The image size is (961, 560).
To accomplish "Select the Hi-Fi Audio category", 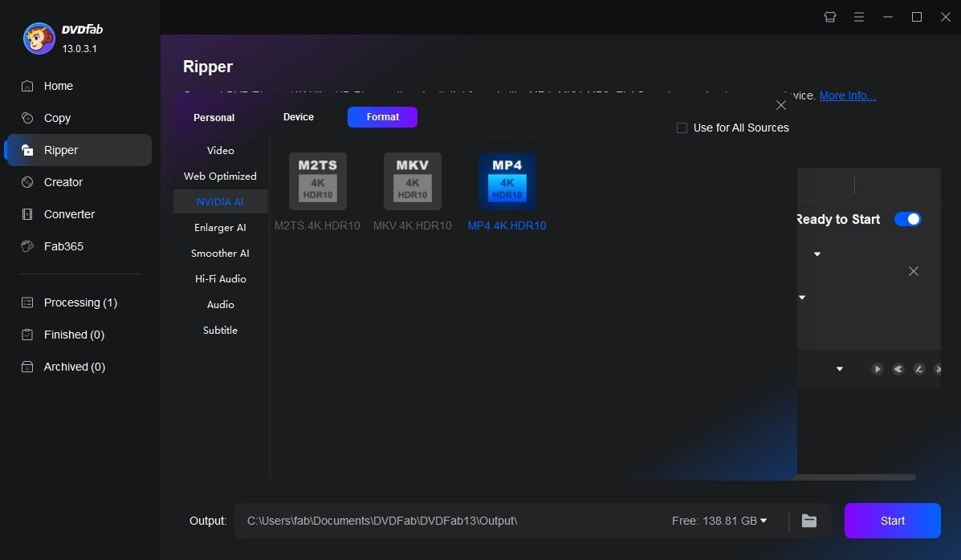I will coord(221,278).
